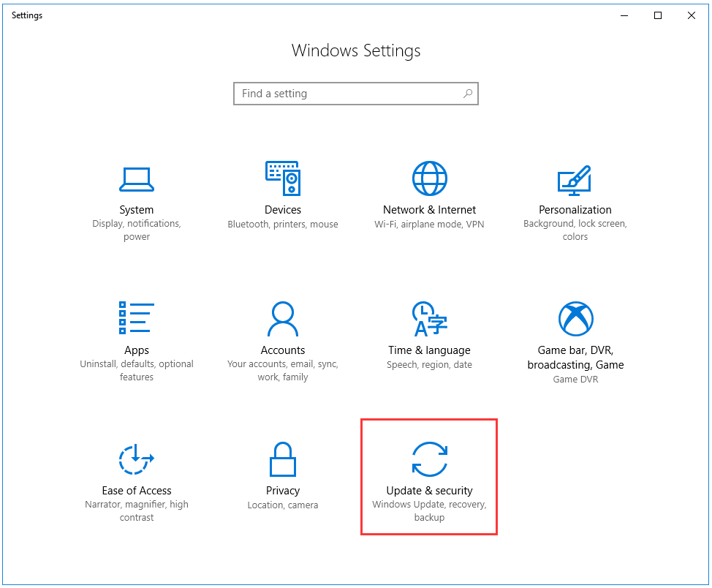The image size is (712, 588).
Task: Click the Settings title bar label
Action: tap(26, 15)
